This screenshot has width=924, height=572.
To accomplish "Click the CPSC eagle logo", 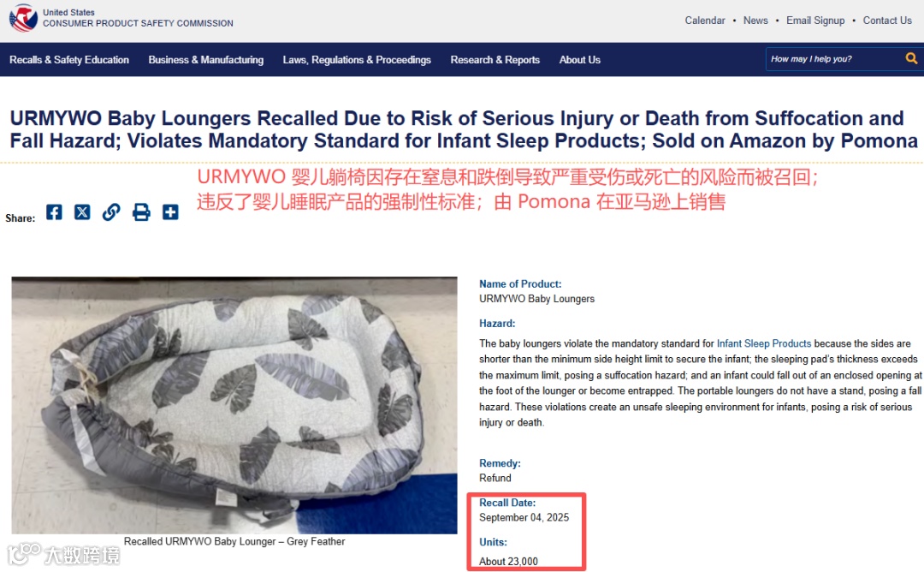I will 24,18.
